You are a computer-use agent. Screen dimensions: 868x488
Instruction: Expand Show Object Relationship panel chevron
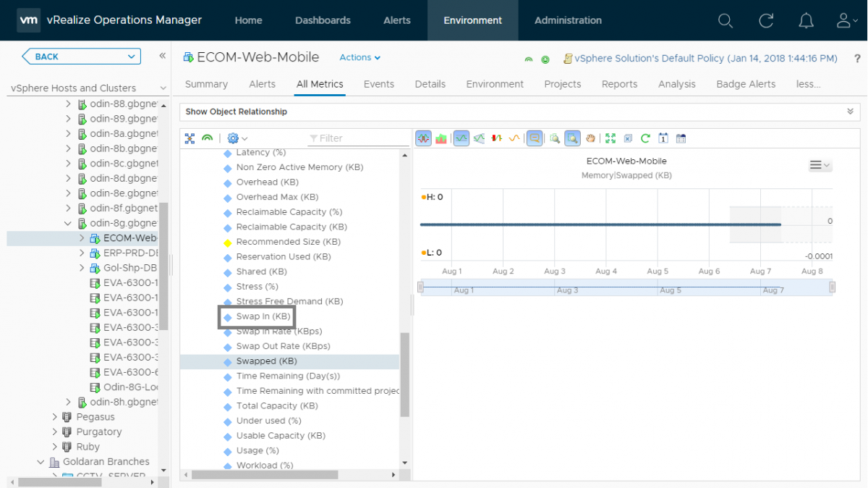pyautogui.click(x=850, y=112)
